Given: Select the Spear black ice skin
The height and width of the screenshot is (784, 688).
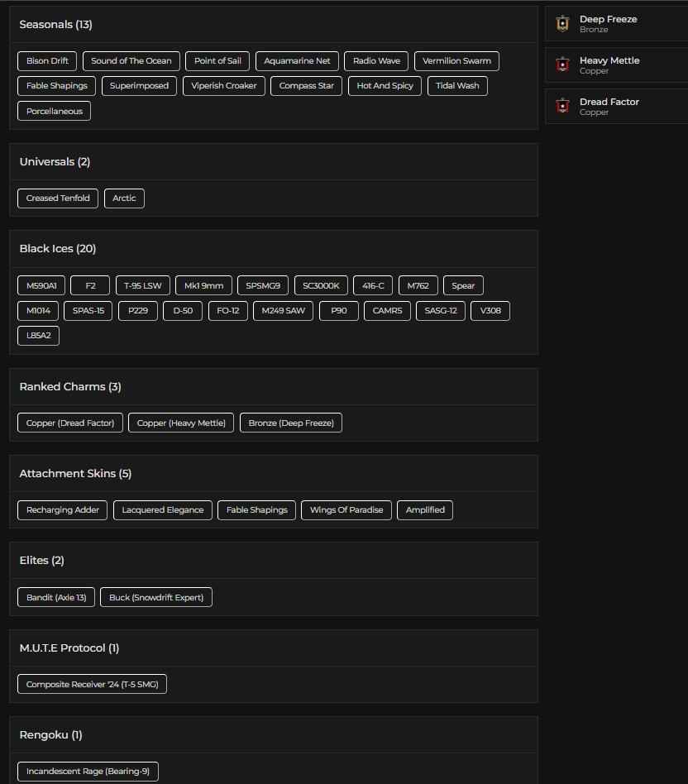Looking at the screenshot, I should 463,285.
